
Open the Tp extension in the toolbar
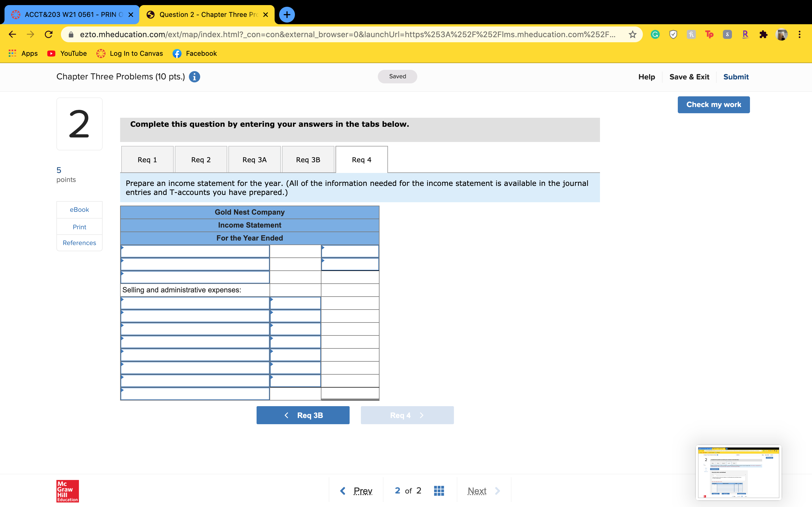click(709, 34)
